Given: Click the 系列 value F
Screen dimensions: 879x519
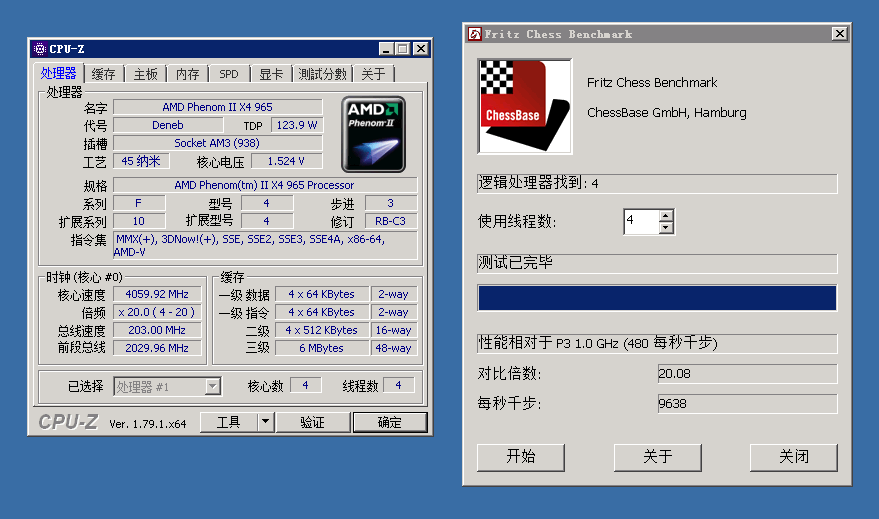Looking at the screenshot, I should [x=139, y=203].
